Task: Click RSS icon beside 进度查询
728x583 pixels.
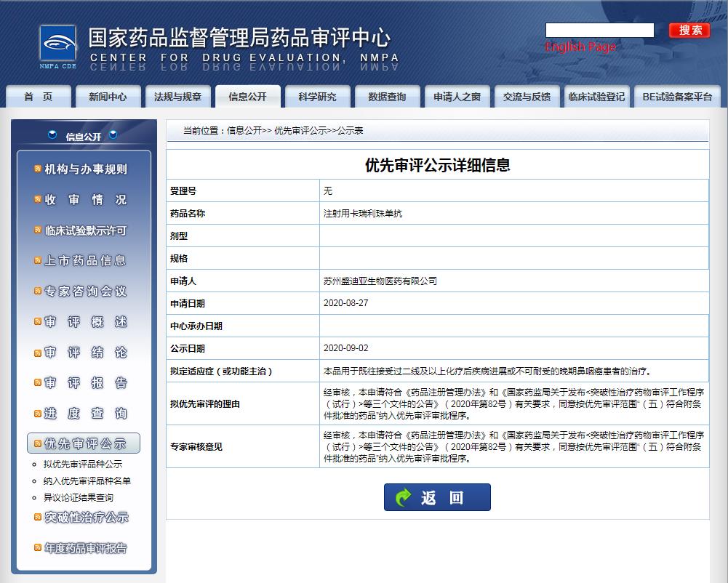Action: coord(38,413)
